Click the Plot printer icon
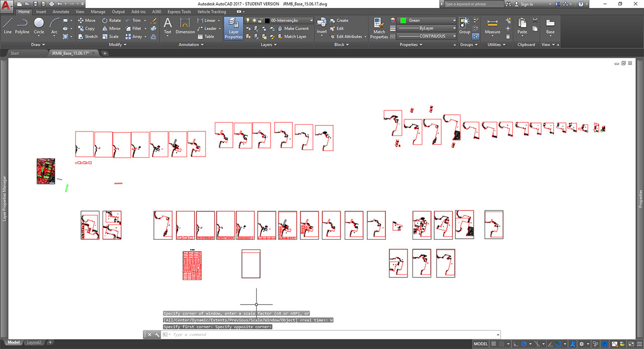 (52, 4)
